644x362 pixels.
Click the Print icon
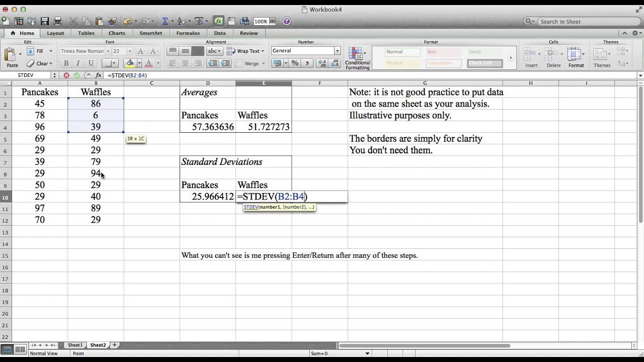pyautogui.click(x=58, y=21)
